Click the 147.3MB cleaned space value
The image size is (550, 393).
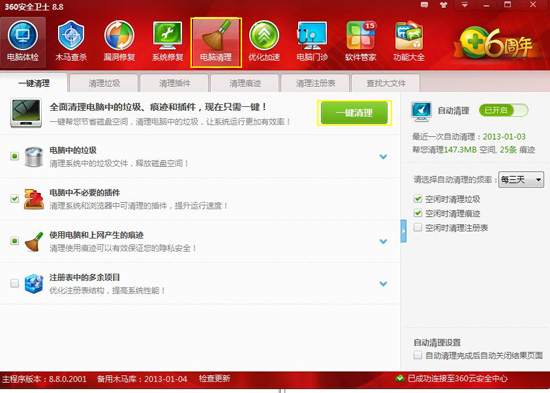[460, 150]
